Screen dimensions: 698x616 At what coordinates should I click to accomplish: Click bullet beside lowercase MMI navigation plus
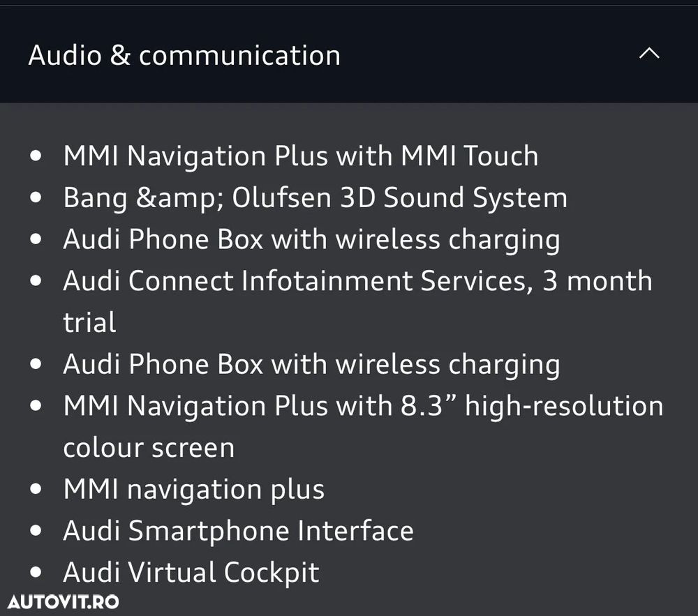click(37, 490)
